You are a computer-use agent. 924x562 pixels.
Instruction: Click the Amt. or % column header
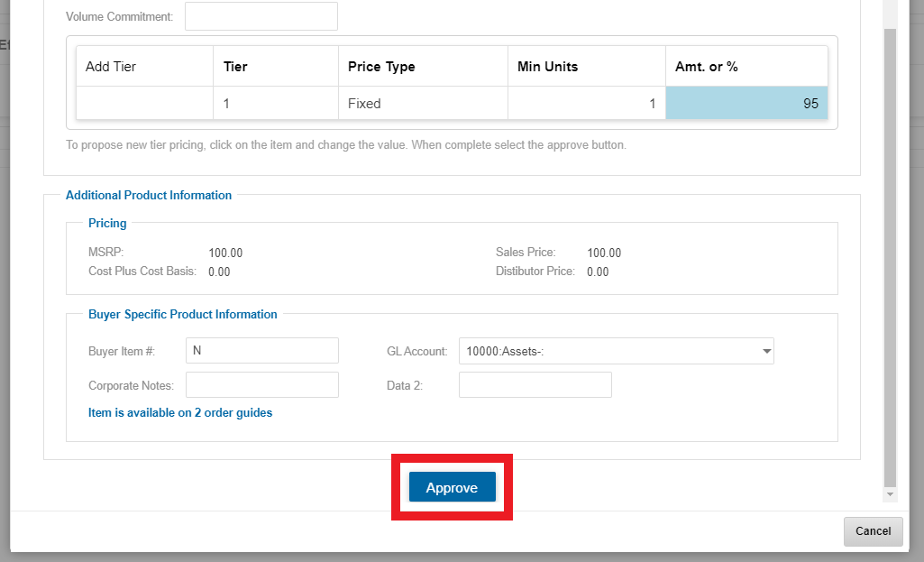point(746,67)
